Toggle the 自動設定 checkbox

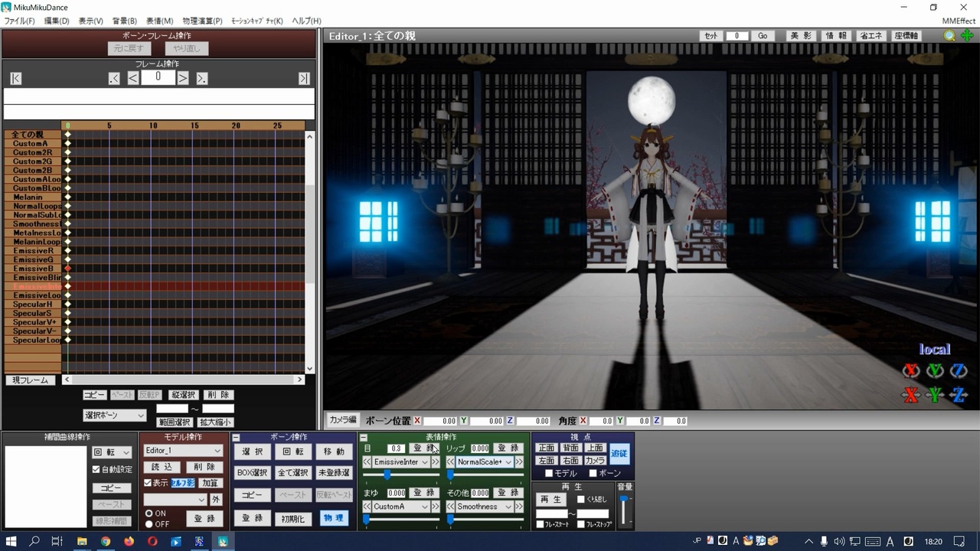point(96,469)
